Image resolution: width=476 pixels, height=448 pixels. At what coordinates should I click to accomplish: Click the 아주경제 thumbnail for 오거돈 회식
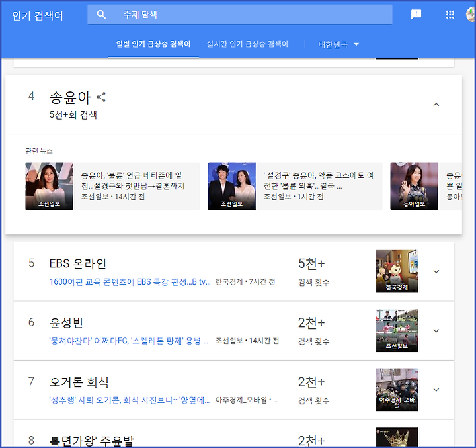tap(397, 390)
